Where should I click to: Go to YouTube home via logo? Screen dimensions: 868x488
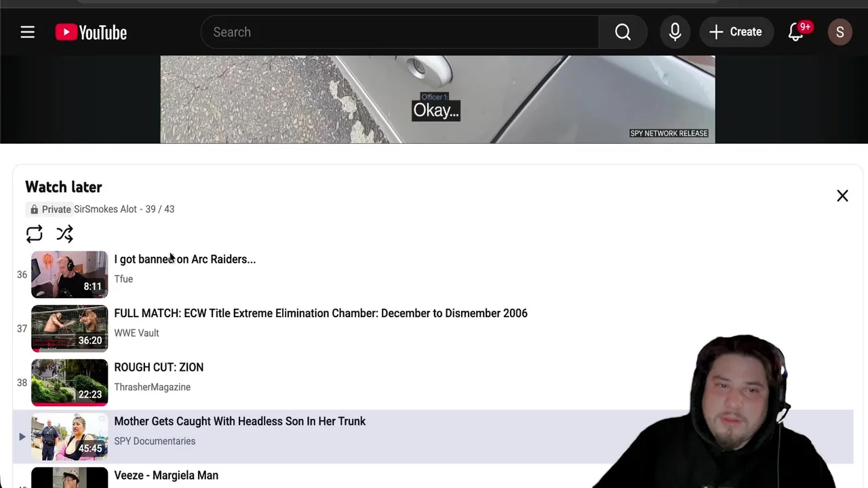(x=91, y=32)
